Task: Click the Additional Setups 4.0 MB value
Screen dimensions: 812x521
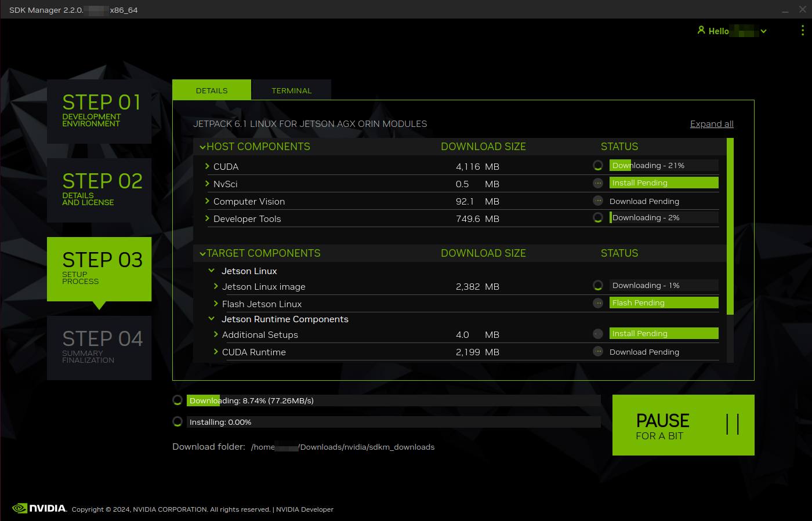Action: 477,334
